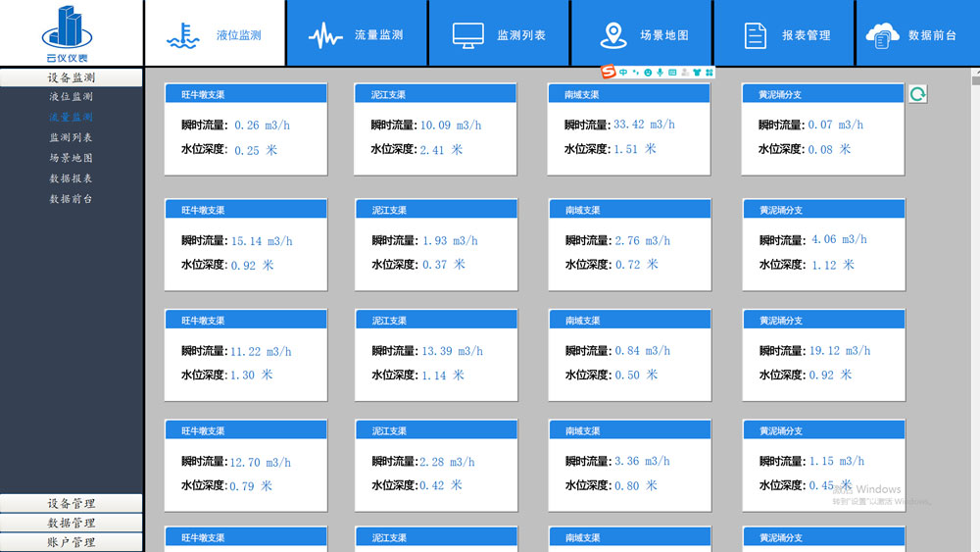980x552 pixels.
Task: Click the 2.28 m3/h flow value
Action: point(447,462)
